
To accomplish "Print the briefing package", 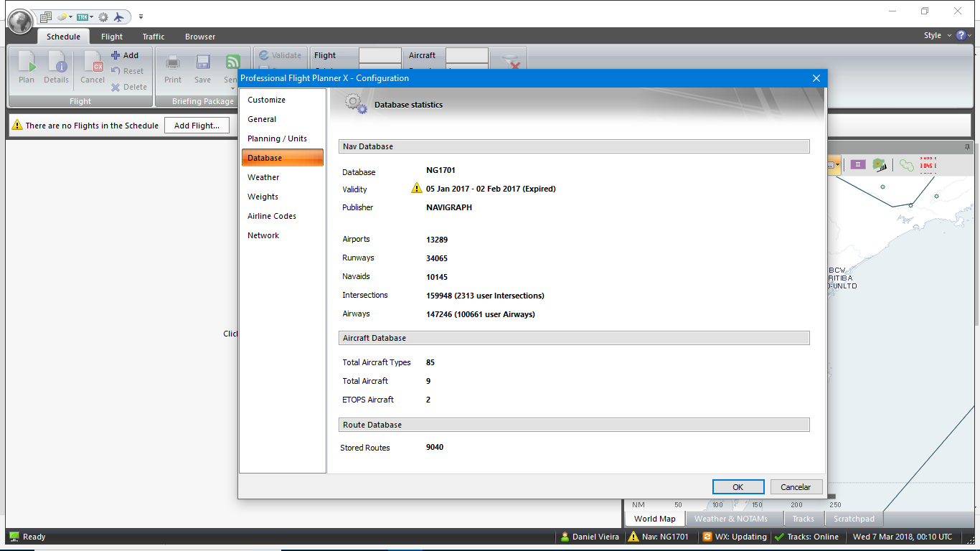I will [173, 67].
